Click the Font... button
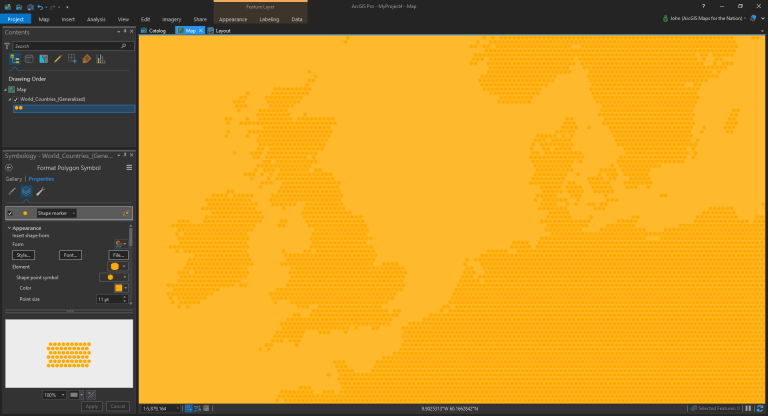 pyautogui.click(x=70, y=255)
